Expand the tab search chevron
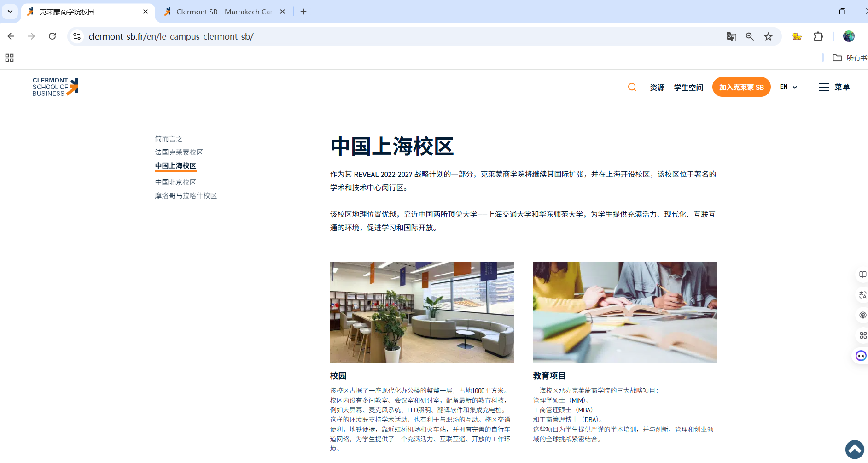 pyautogui.click(x=10, y=12)
